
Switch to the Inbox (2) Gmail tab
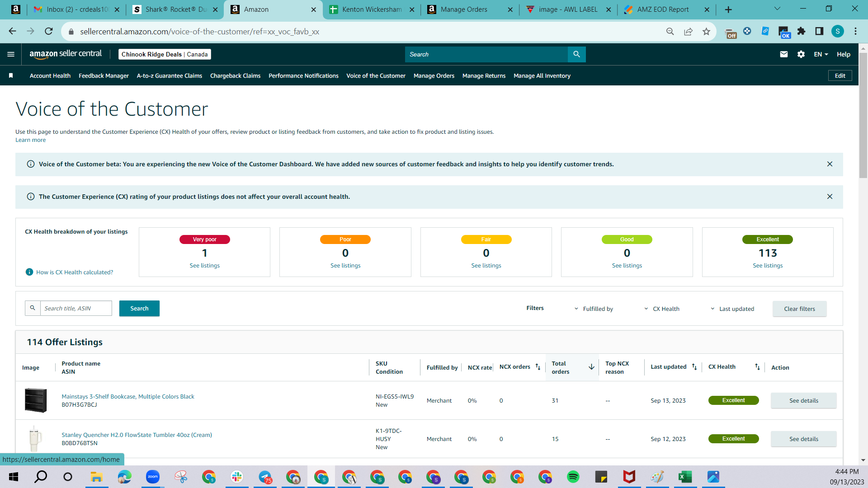pyautogui.click(x=77, y=9)
